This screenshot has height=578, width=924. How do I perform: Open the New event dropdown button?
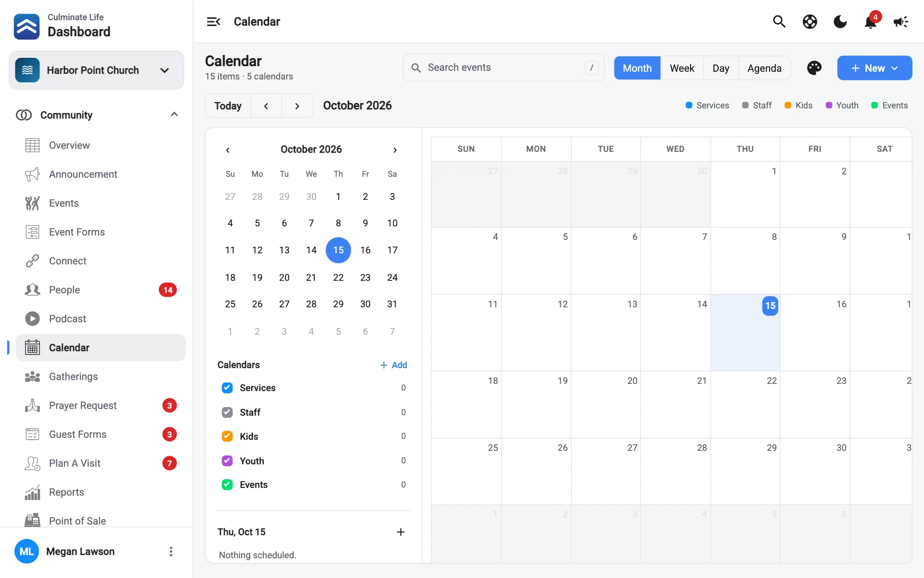point(874,68)
